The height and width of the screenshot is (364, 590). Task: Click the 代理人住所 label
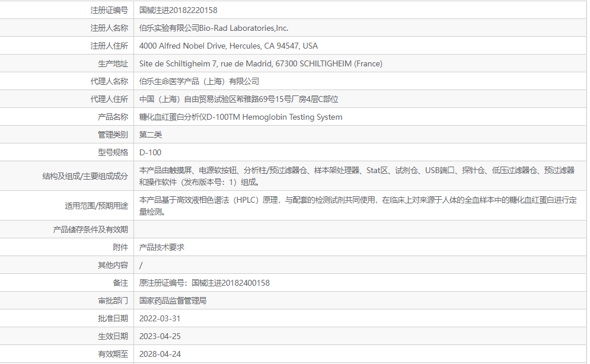pos(109,99)
